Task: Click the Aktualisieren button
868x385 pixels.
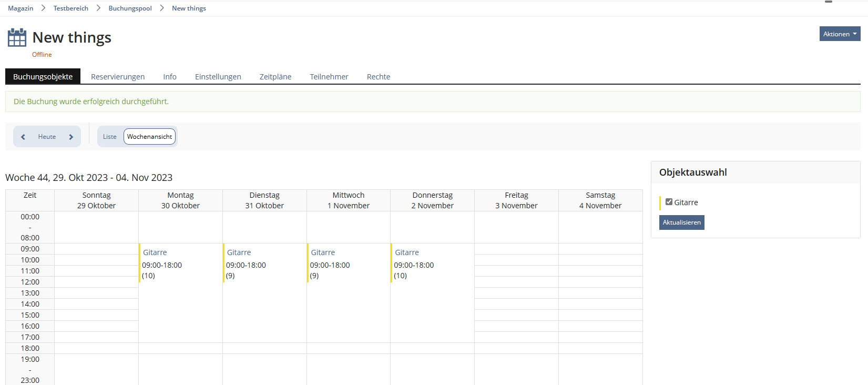Action: coord(681,222)
